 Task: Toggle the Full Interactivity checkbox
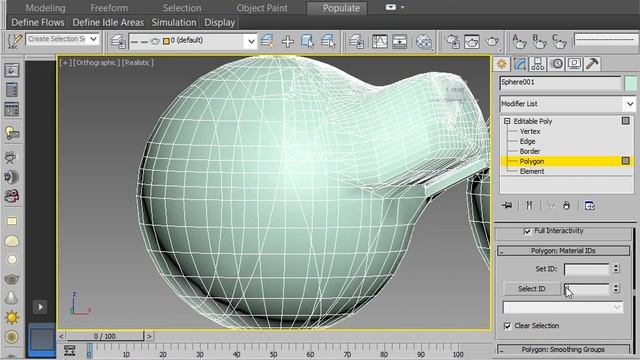tap(527, 231)
